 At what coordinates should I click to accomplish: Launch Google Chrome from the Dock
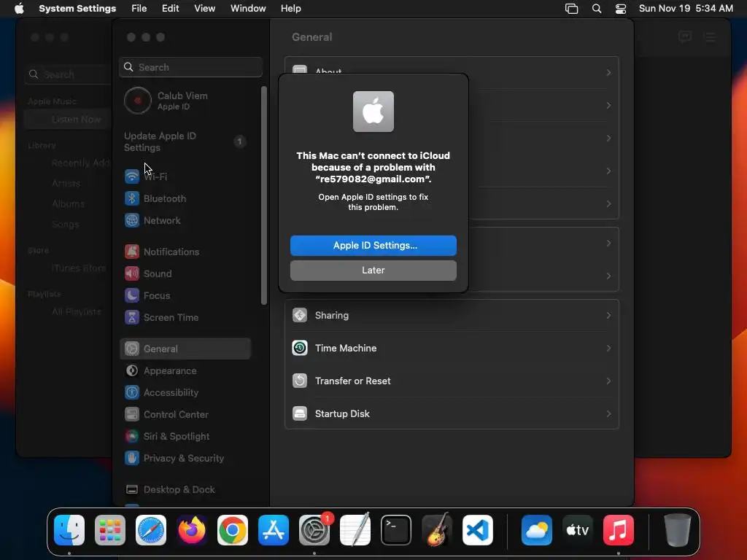[x=233, y=530]
